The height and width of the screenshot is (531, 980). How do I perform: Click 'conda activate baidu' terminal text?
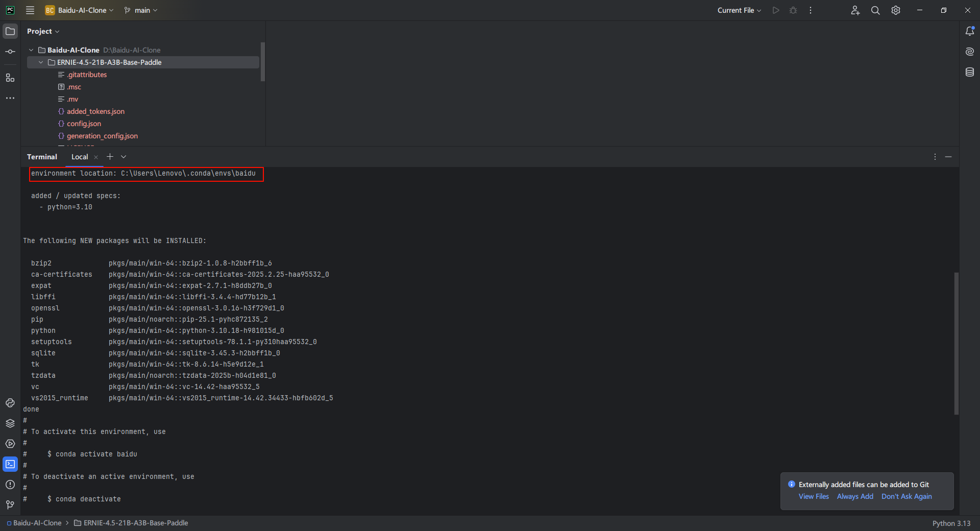[96, 454]
